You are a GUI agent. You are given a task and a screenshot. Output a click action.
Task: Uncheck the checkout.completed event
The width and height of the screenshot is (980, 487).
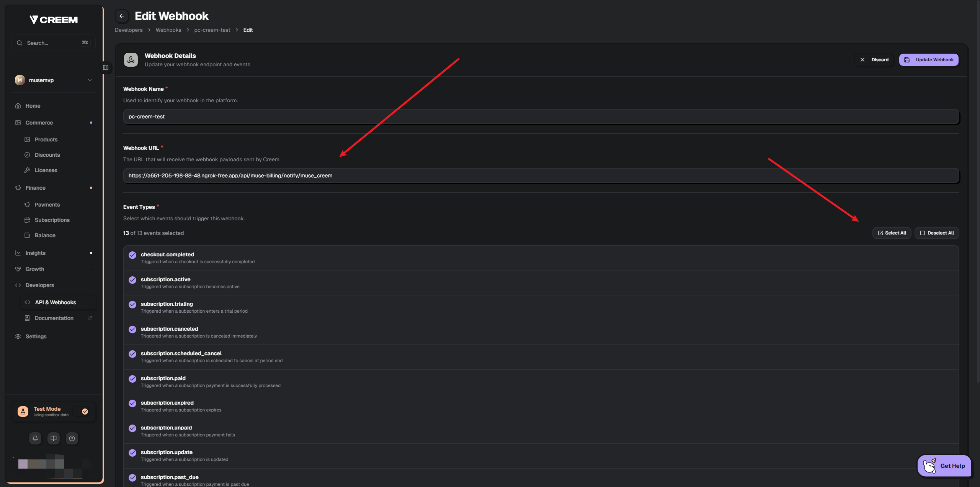(132, 255)
